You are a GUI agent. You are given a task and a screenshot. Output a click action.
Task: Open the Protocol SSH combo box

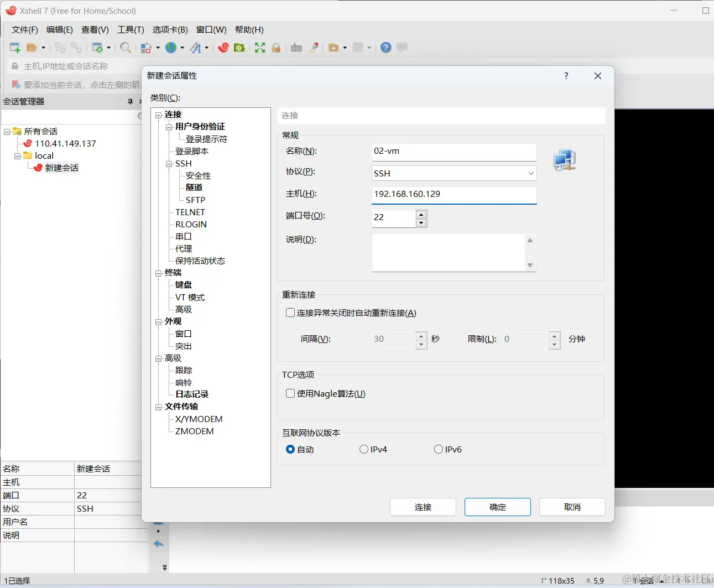coord(455,173)
